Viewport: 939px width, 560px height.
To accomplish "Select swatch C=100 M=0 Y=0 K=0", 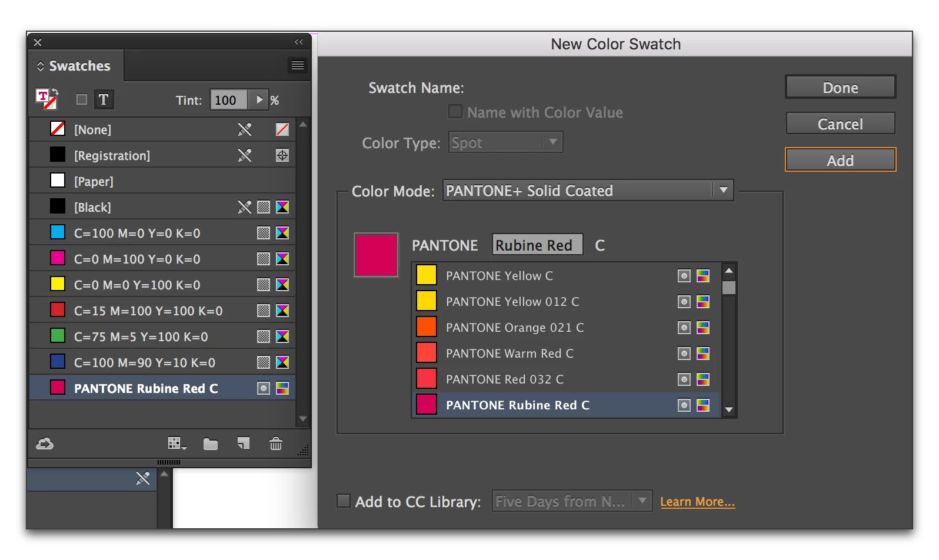I will (162, 233).
